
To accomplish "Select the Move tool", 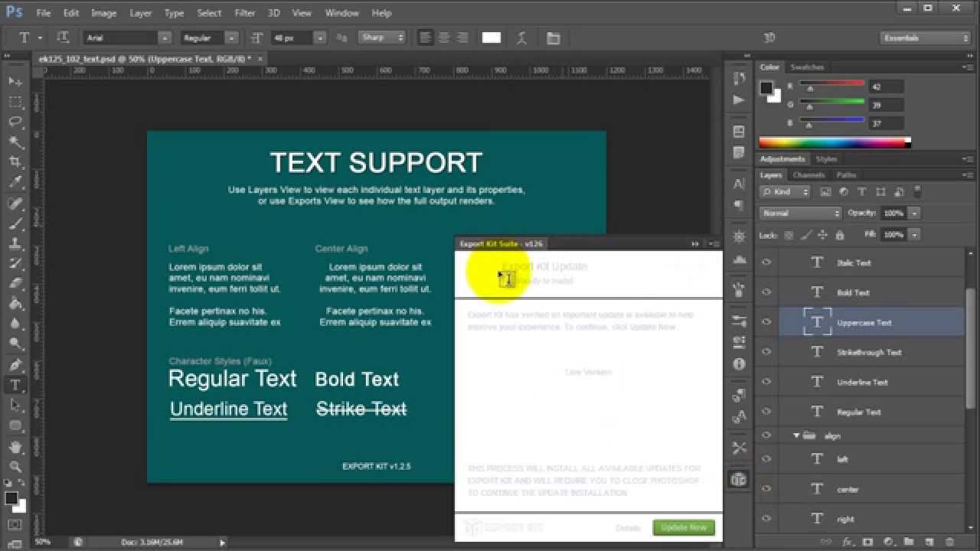I will tap(15, 82).
